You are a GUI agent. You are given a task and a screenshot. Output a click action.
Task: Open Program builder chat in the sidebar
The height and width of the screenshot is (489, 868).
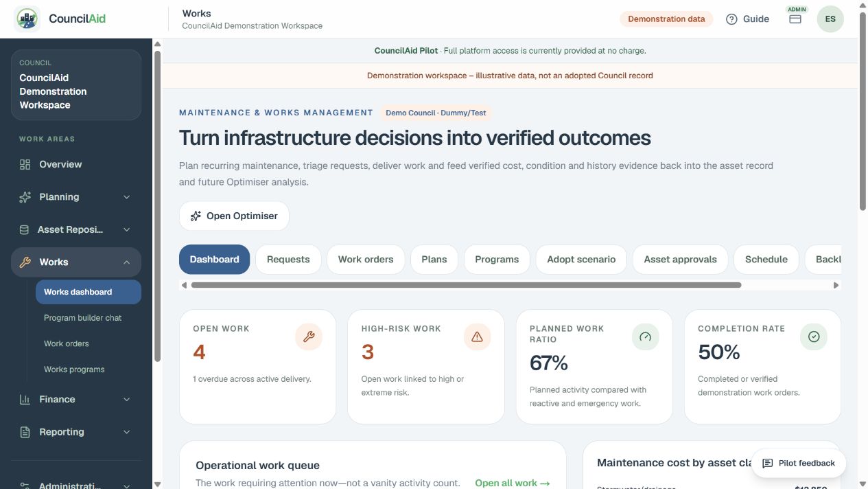click(x=82, y=318)
